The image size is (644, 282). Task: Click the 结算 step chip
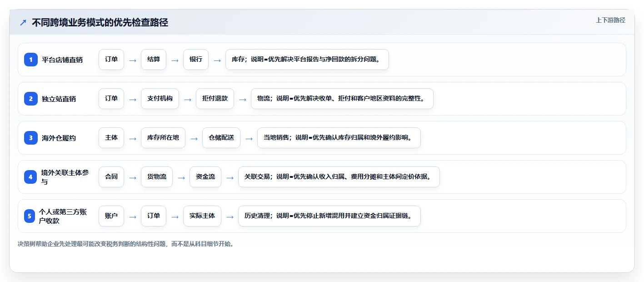click(x=154, y=60)
